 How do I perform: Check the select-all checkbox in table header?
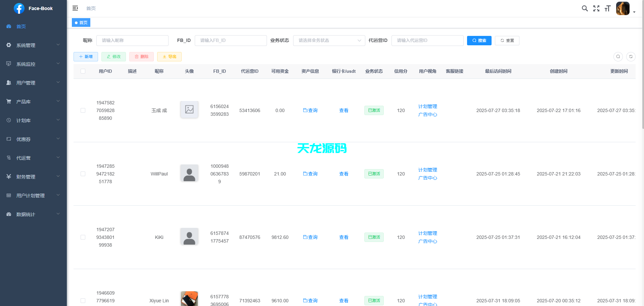(83, 71)
